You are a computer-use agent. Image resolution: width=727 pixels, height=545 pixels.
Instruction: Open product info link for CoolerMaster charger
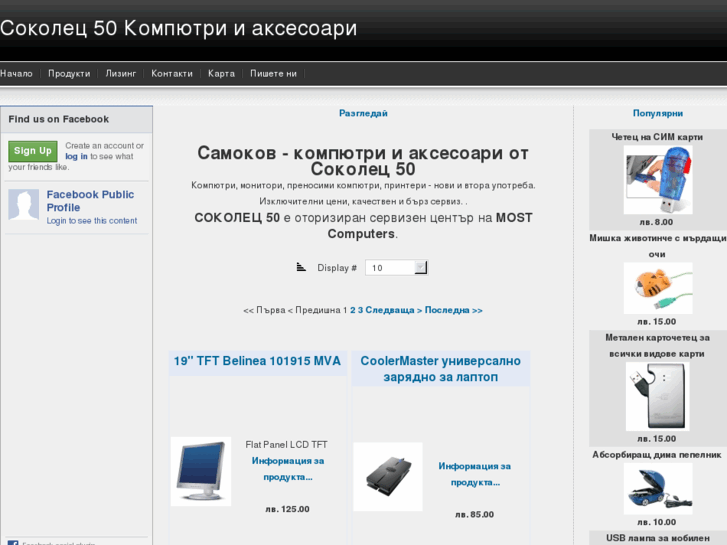[x=475, y=474]
